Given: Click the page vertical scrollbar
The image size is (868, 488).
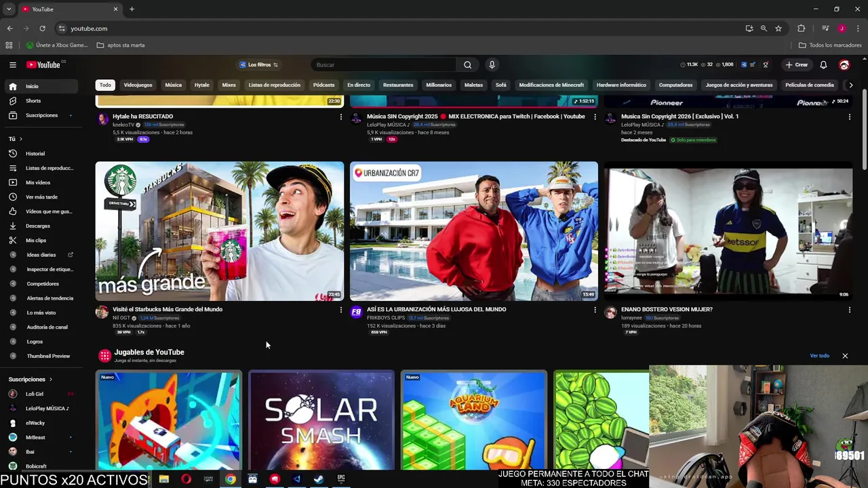Looking at the screenshot, I should point(864,129).
